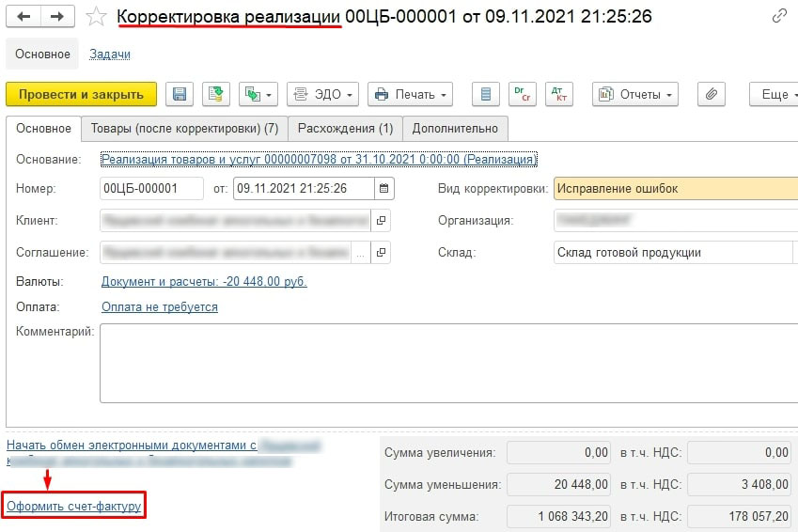798x532 pixels.
Task: Click the Организация field
Action: 676,221
